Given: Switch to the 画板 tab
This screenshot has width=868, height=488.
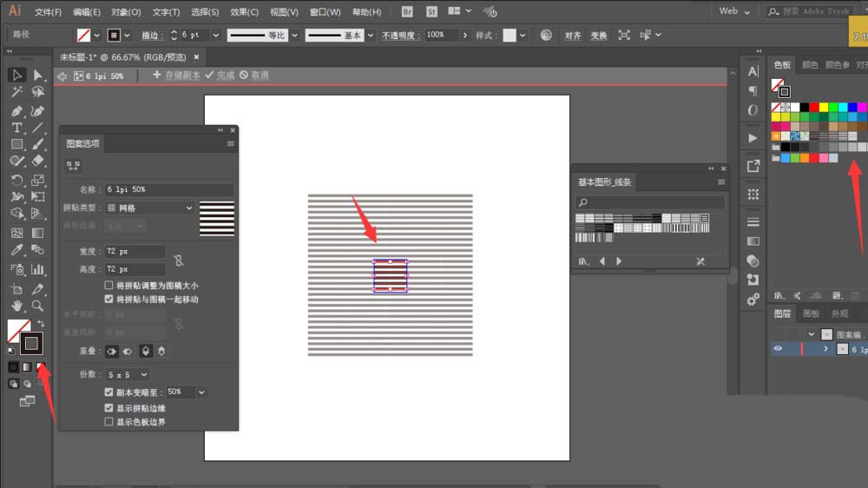Looking at the screenshot, I should coord(811,313).
